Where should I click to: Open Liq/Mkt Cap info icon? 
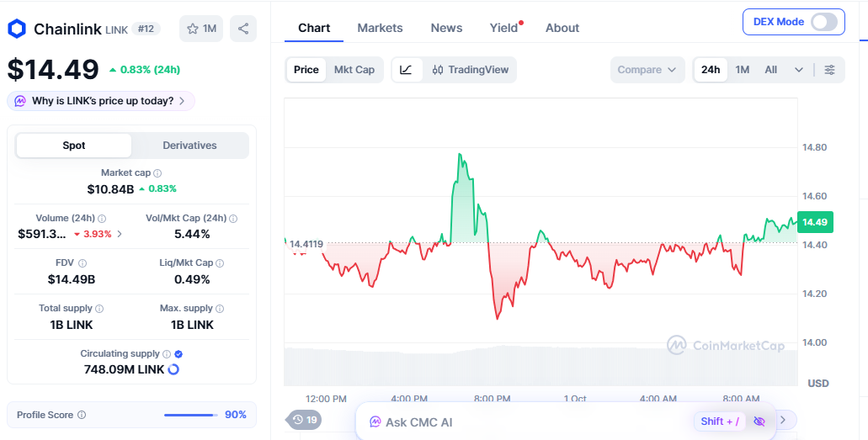[220, 263]
